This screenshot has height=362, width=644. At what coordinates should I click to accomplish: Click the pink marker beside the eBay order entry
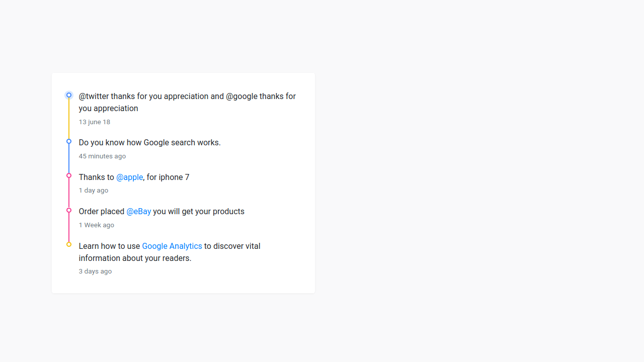[69, 210]
